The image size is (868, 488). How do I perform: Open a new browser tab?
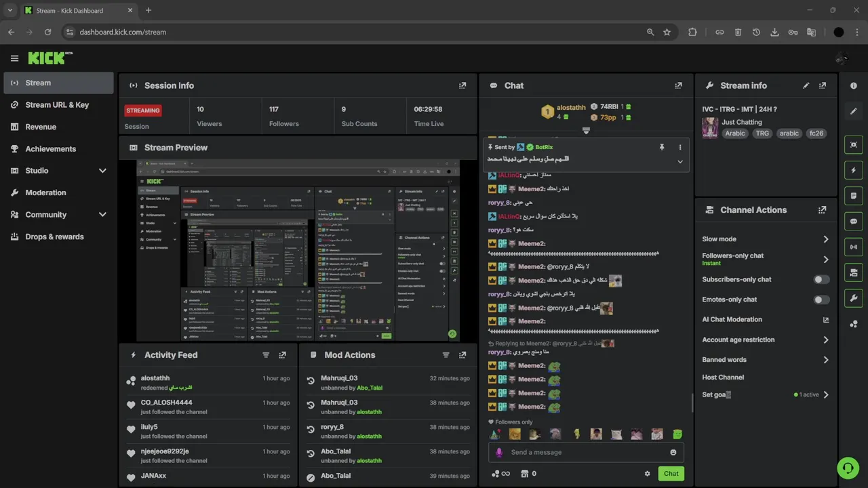(x=149, y=10)
